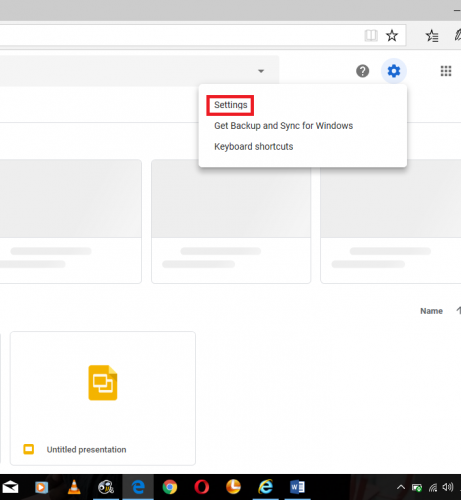Open Google Chrome from taskbar
Screen dimensions: 461x500
click(170, 487)
